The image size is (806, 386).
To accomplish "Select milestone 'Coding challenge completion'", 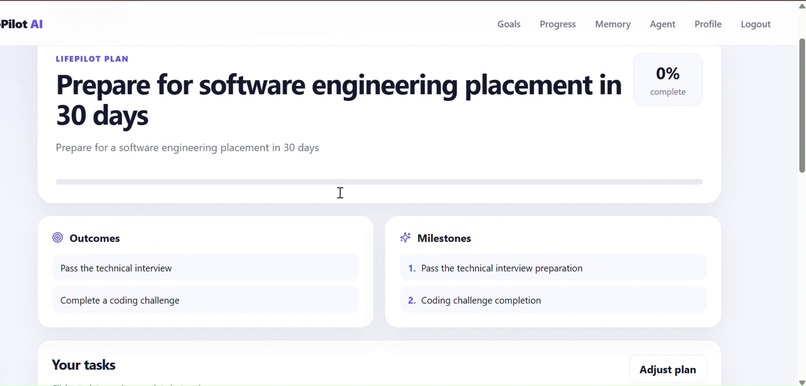I will tap(553, 300).
